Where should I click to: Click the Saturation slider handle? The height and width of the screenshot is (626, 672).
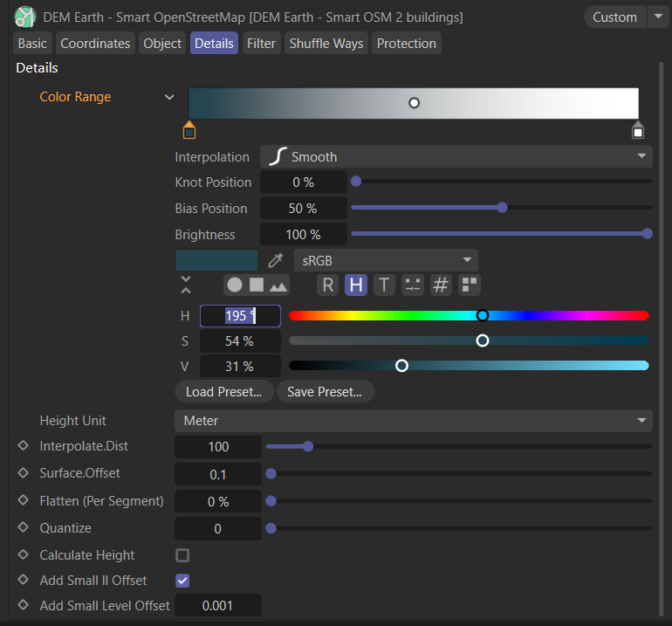click(x=483, y=341)
